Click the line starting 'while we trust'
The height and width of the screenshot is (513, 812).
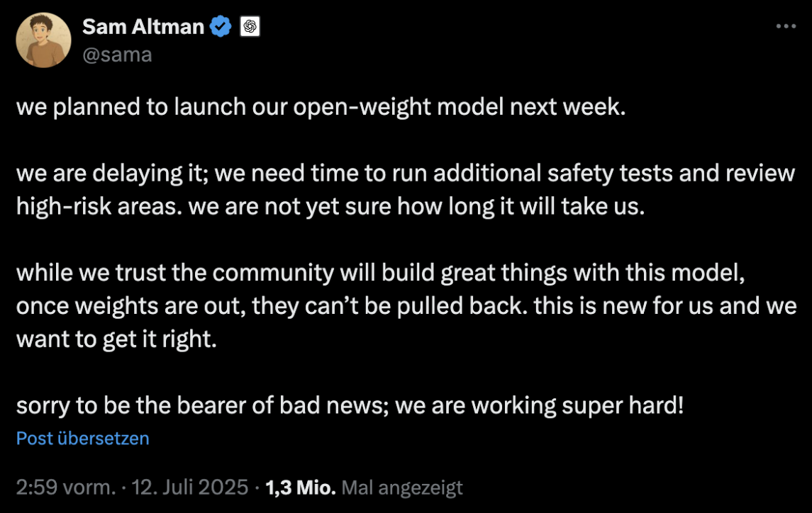381,273
